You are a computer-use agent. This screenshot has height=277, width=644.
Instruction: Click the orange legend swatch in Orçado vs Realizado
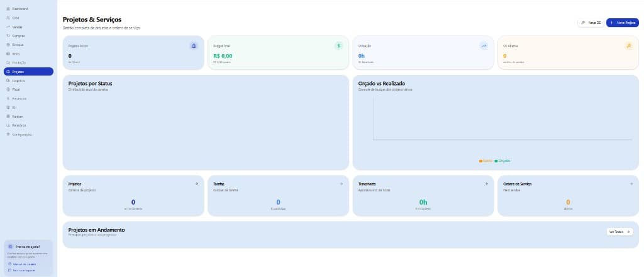click(480, 161)
